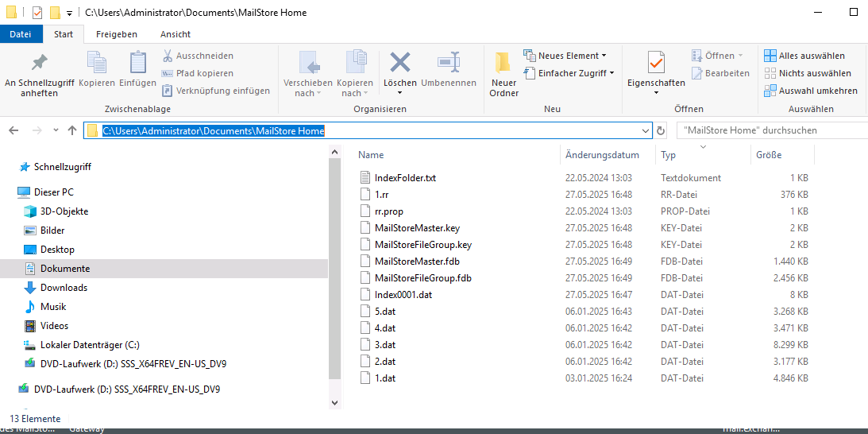868x434 pixels.
Task: Open the Verschieben nach dropdown
Action: point(319,94)
